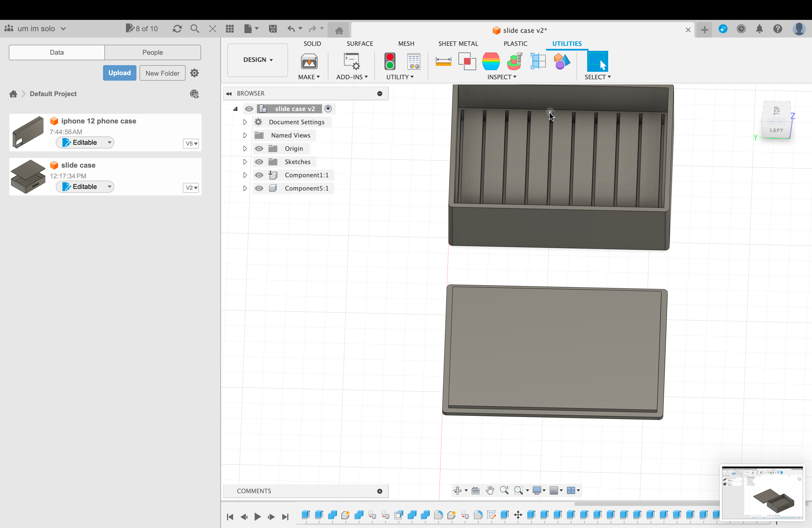Click the Measure tool icon
The image size is (812, 528).
tap(443, 61)
